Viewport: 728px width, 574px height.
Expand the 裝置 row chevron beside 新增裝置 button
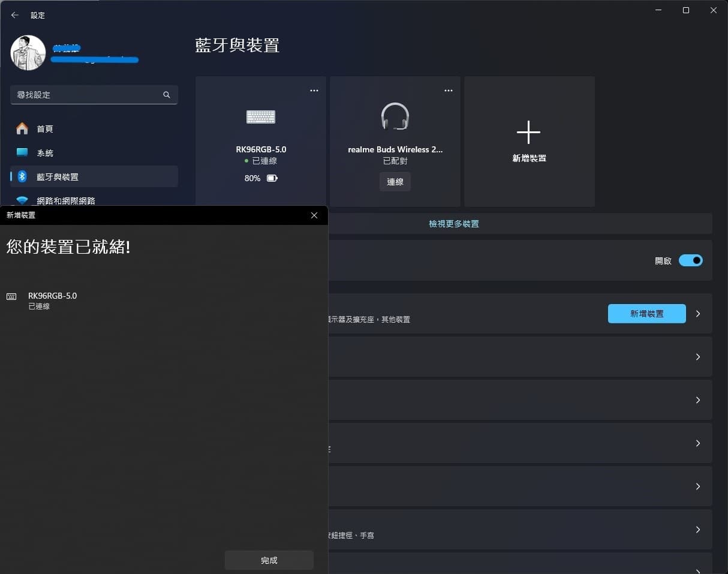click(698, 314)
